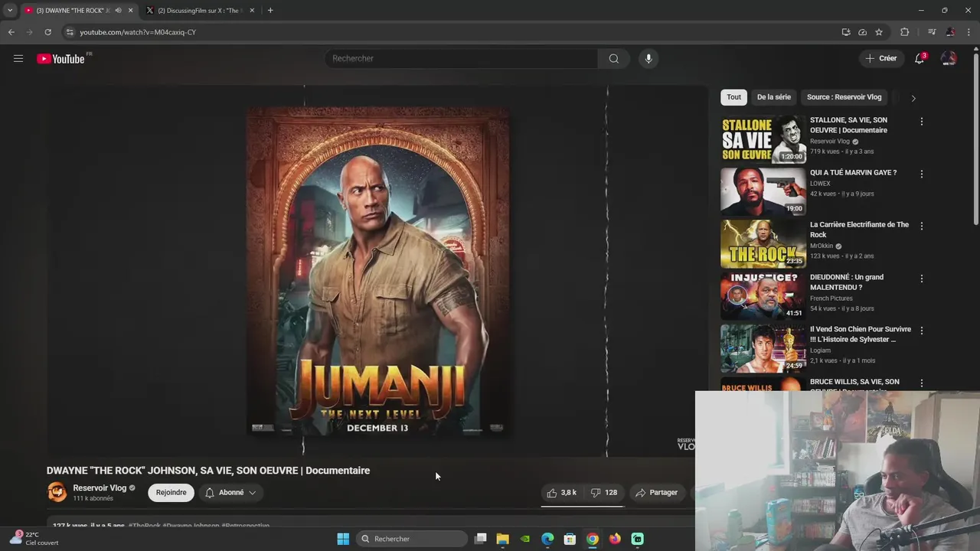Image resolution: width=980 pixels, height=551 pixels.
Task: Click the Windows taskbar Rechercher box
Action: click(x=413, y=539)
